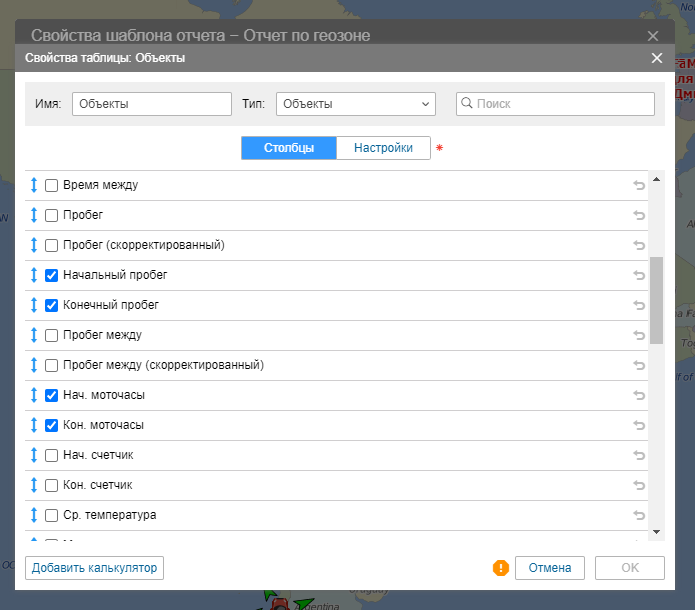Viewport: 695px width, 610px height.
Task: Open the Тип dropdown showing Объекты
Action: tap(356, 104)
